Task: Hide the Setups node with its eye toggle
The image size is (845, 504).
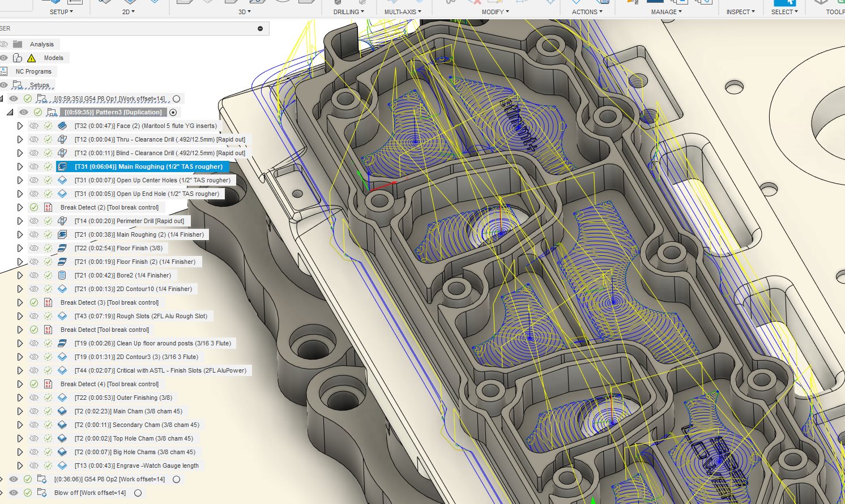Action: 5,84
